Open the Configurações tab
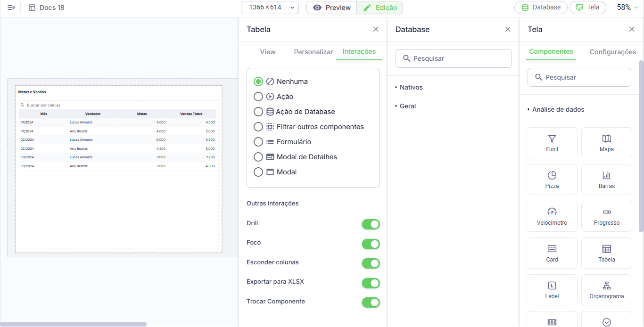Image resolution: width=644 pixels, height=327 pixels. (612, 52)
